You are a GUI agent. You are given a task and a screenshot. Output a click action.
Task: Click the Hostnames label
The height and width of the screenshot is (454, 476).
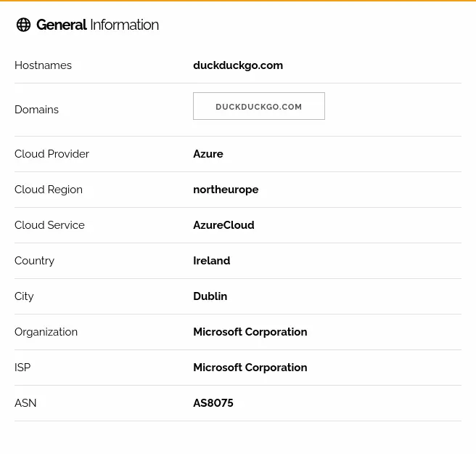pyautogui.click(x=43, y=65)
